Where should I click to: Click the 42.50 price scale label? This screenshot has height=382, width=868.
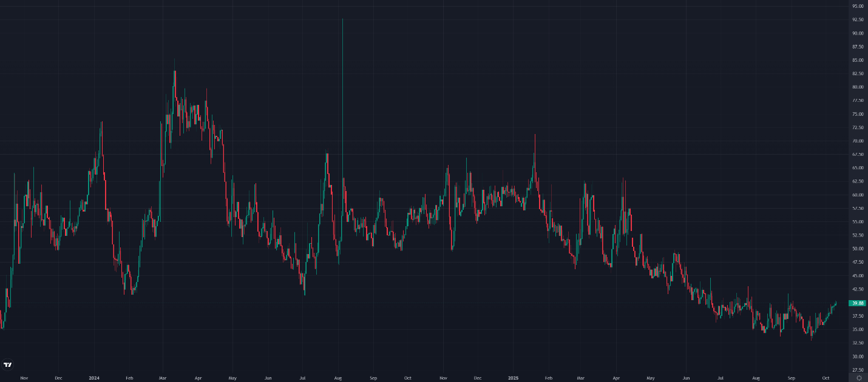pyautogui.click(x=858, y=289)
